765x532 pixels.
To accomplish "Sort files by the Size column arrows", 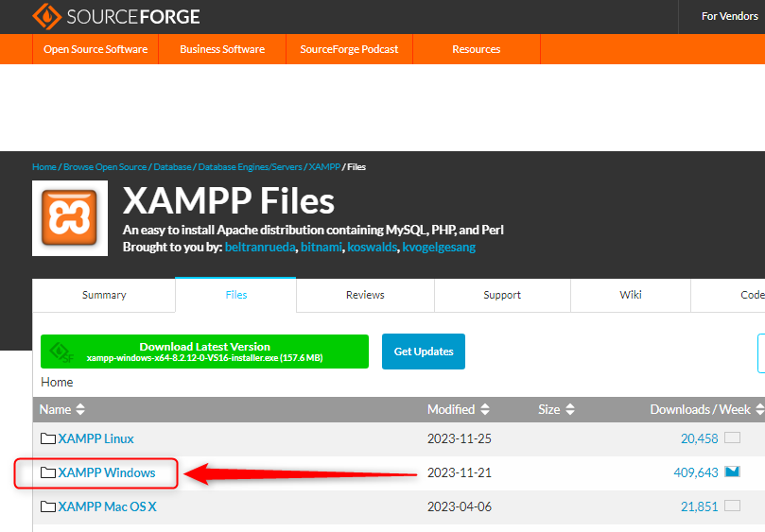I will [x=570, y=409].
